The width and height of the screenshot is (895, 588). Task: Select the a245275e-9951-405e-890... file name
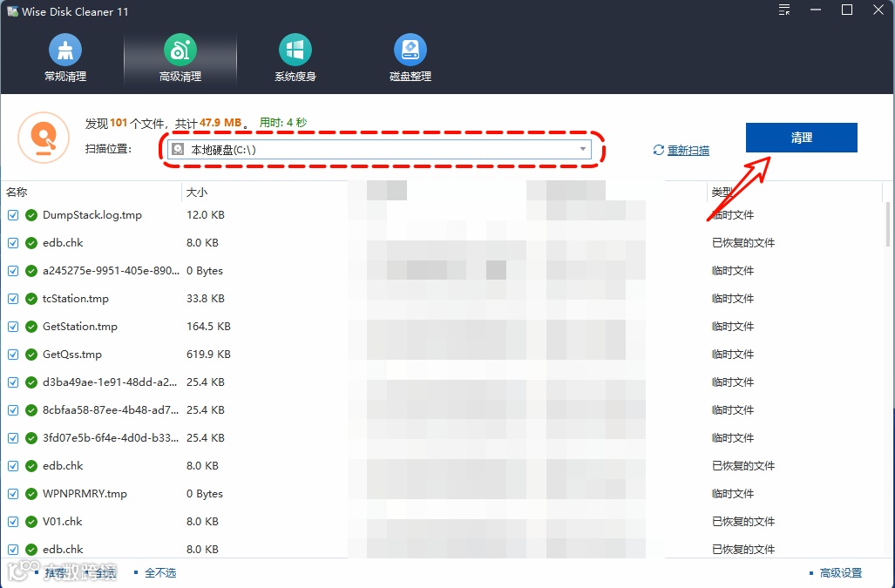point(111,270)
